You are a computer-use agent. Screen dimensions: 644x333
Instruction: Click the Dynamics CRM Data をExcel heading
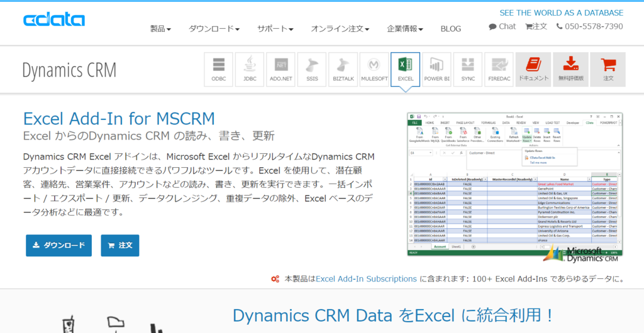pyautogui.click(x=393, y=315)
